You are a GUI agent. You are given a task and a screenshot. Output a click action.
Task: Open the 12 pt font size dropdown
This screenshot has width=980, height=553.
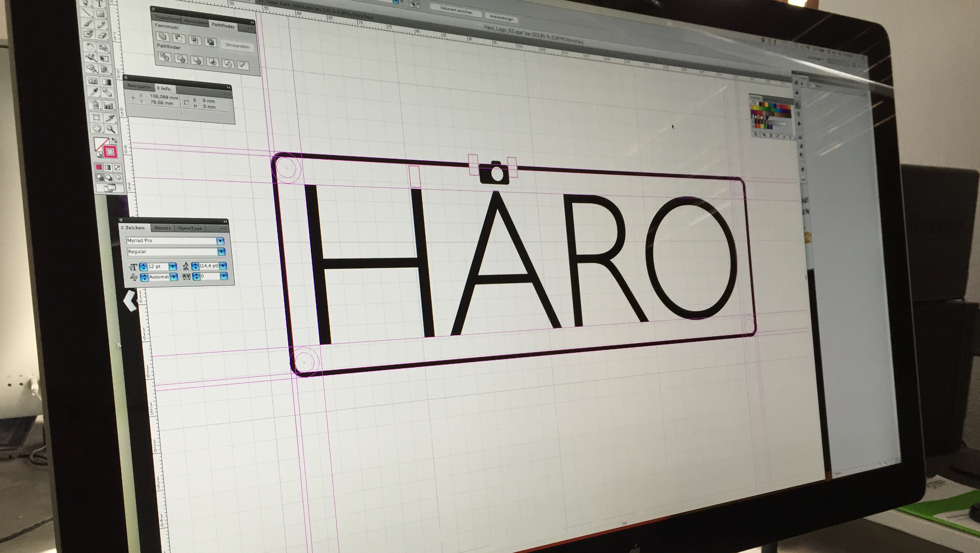(173, 266)
